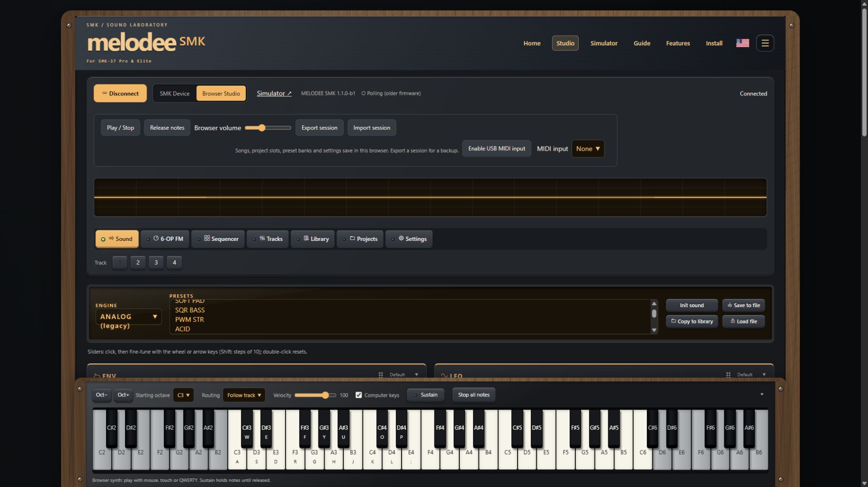
Task: Go to the Projects tab
Action: tap(360, 239)
